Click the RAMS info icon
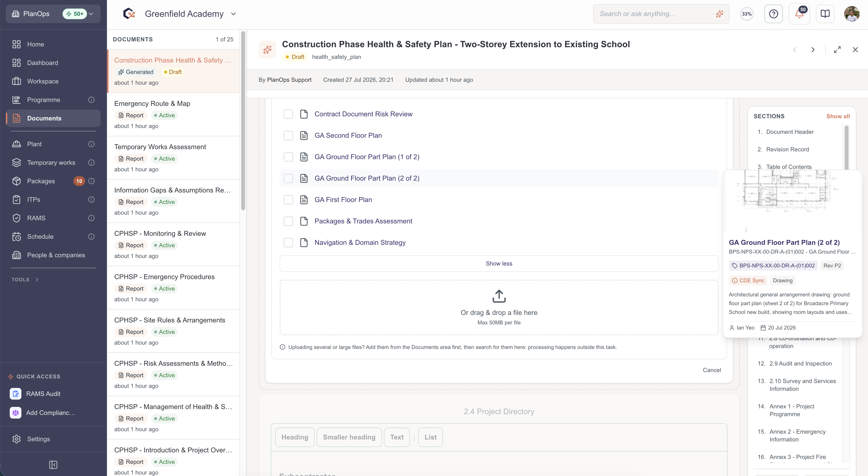This screenshot has width=868, height=476. coord(91,218)
